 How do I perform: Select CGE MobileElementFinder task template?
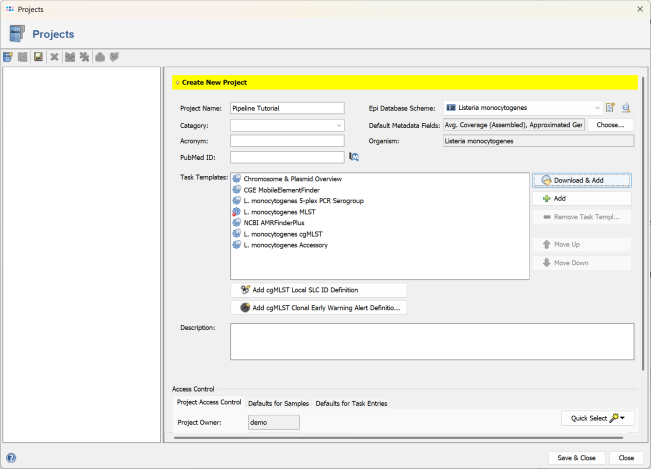click(281, 190)
